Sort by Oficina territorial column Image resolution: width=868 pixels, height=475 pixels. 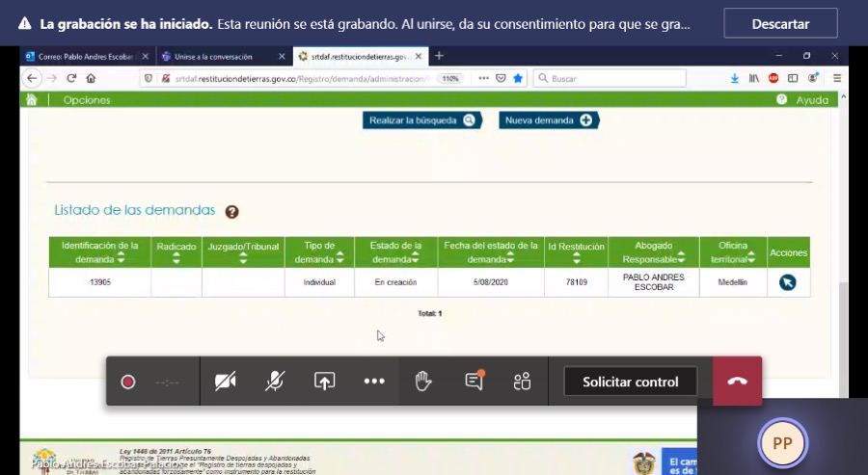[x=751, y=257]
